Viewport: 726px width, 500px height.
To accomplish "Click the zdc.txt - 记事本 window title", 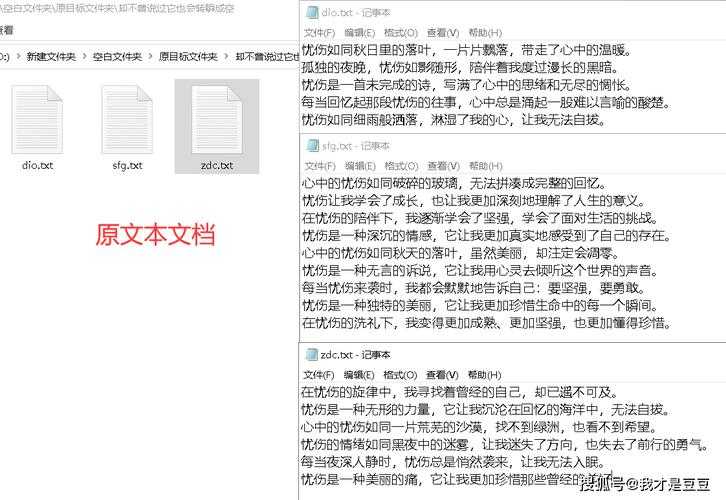I will pyautogui.click(x=356, y=355).
